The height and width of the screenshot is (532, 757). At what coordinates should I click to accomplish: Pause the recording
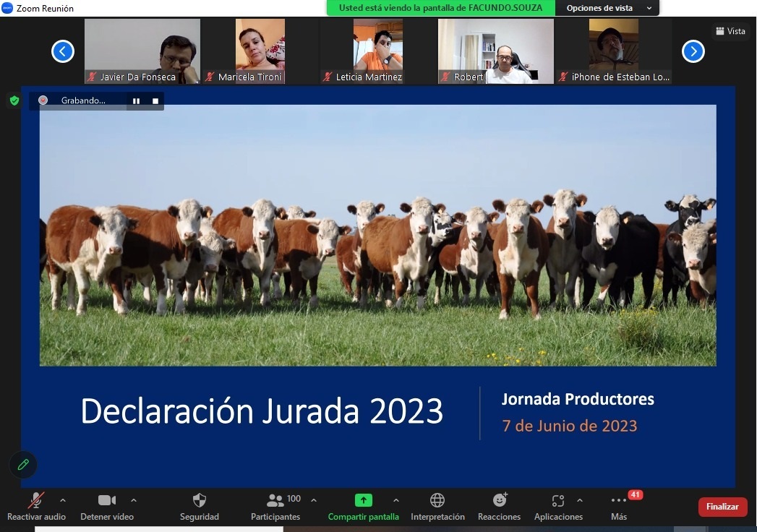tap(136, 101)
